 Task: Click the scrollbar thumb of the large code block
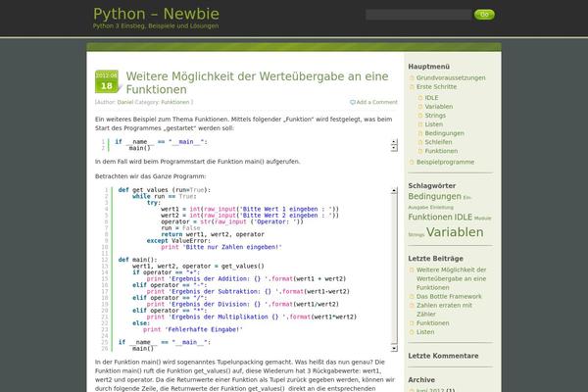point(394,269)
